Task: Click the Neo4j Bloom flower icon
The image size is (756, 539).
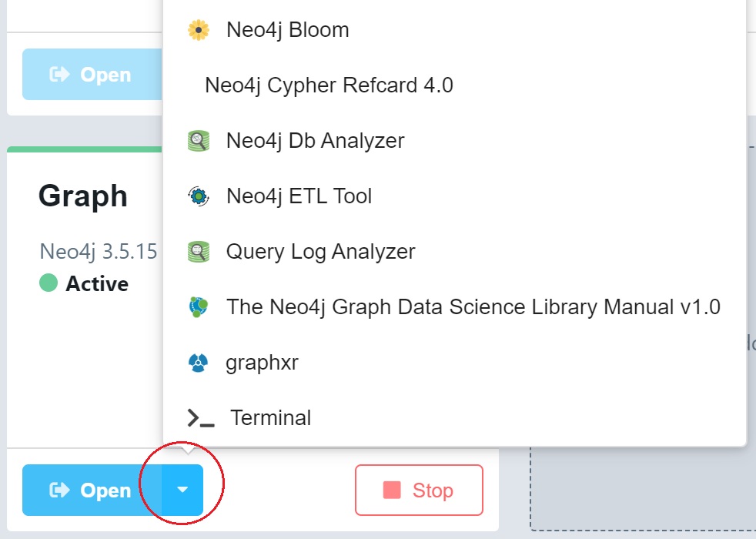Action: coord(198,30)
